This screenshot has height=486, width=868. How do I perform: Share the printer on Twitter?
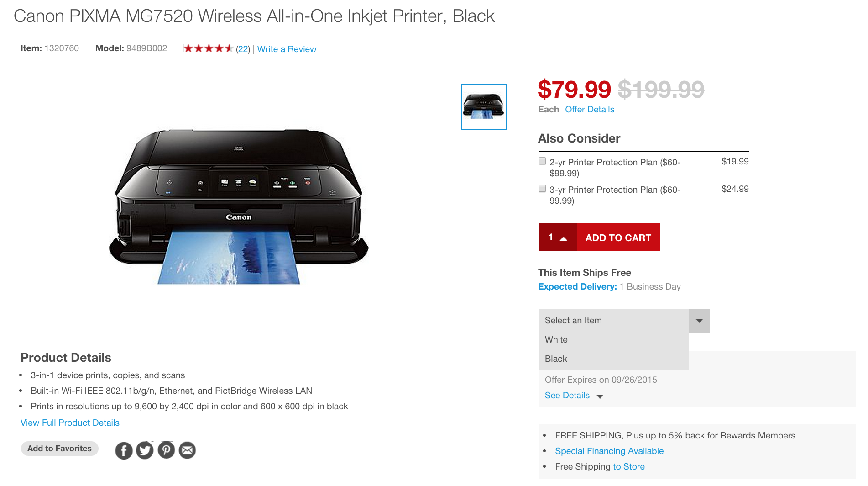[145, 450]
